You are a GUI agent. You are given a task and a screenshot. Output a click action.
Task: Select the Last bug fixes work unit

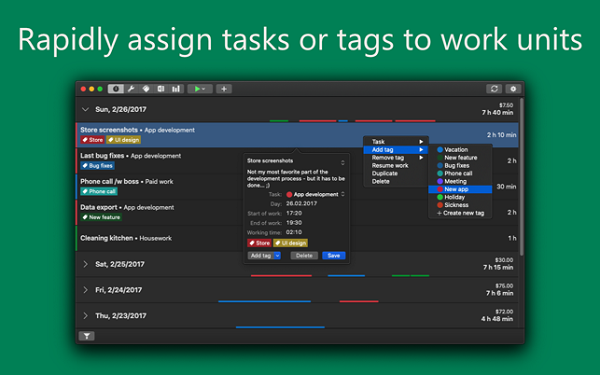297,161
